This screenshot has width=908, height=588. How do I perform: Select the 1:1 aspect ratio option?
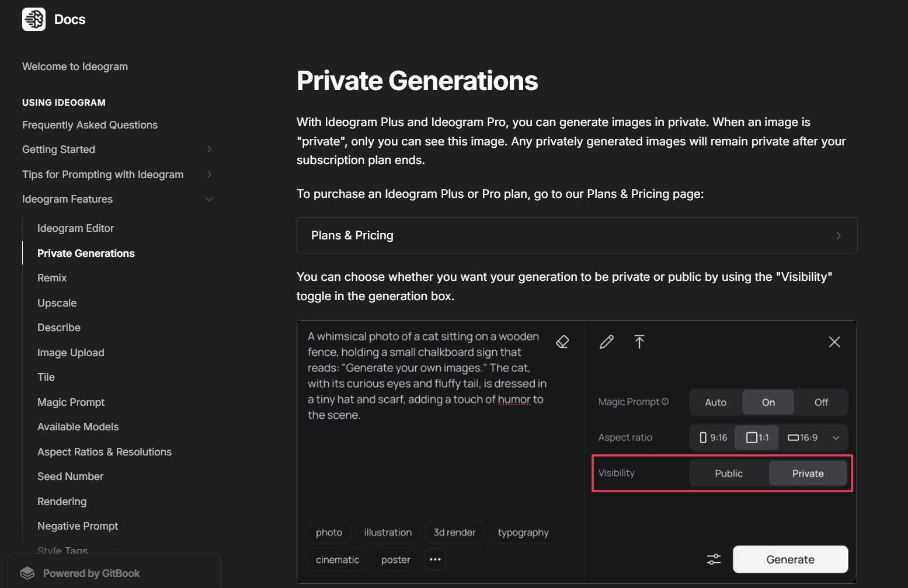click(756, 437)
